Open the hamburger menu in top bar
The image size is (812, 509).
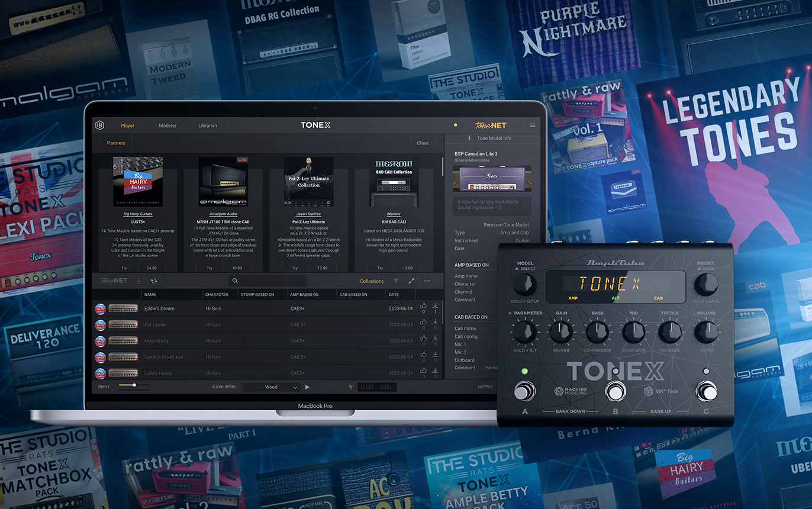[533, 125]
